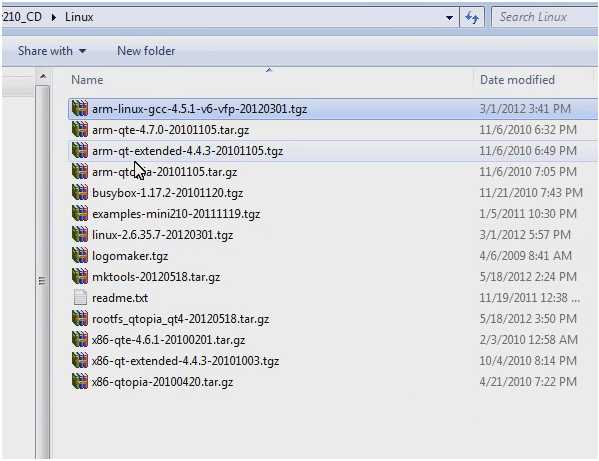Click the date 2/3/2010 12:58 AM
599x461 pixels.
[x=528, y=340]
